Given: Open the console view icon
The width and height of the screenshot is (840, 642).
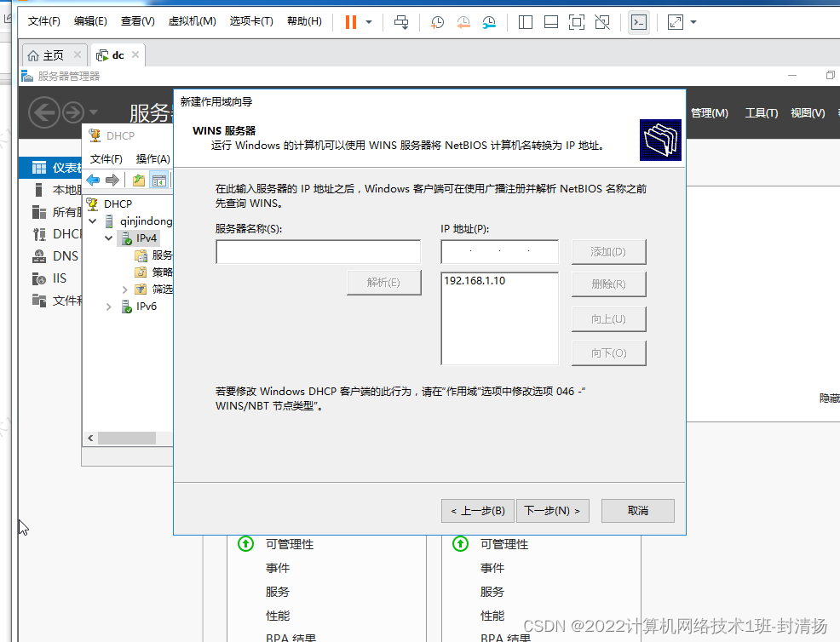Looking at the screenshot, I should 639,22.
